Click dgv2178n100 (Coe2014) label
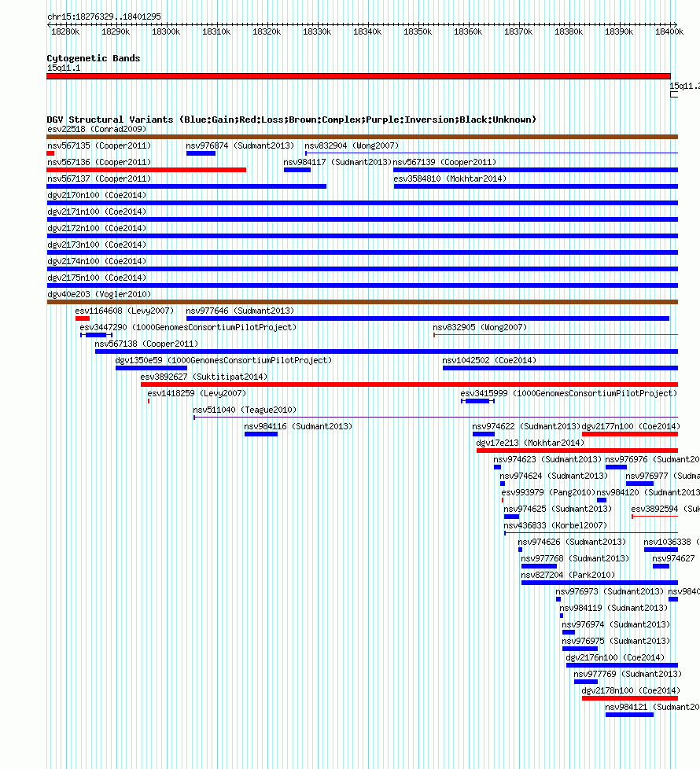 pos(631,691)
